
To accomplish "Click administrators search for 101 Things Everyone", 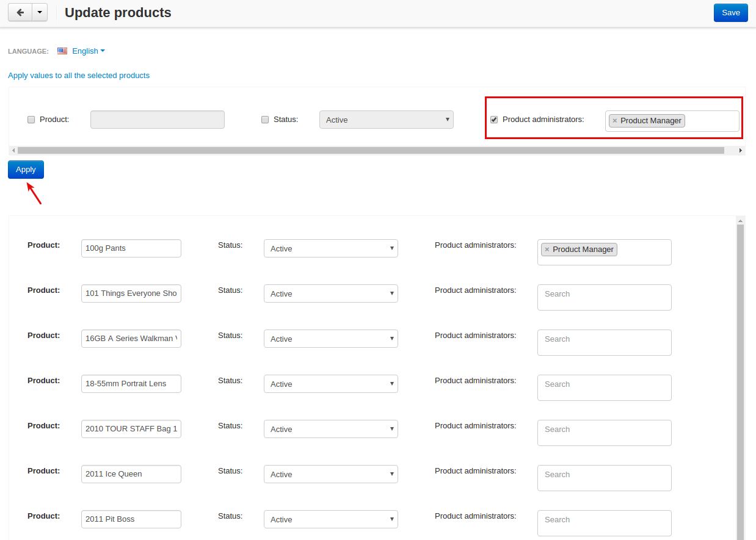I will 605,297.
